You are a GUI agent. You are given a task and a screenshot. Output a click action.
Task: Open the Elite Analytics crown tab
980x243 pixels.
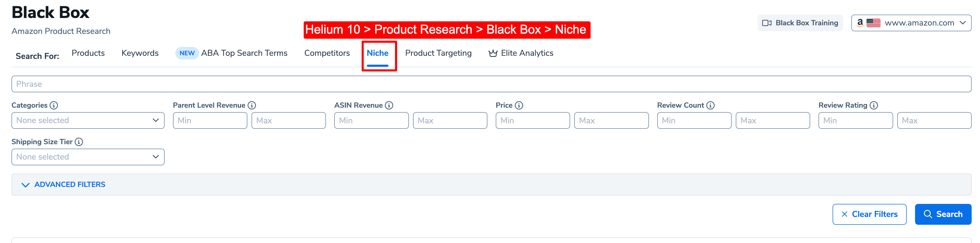click(x=521, y=53)
